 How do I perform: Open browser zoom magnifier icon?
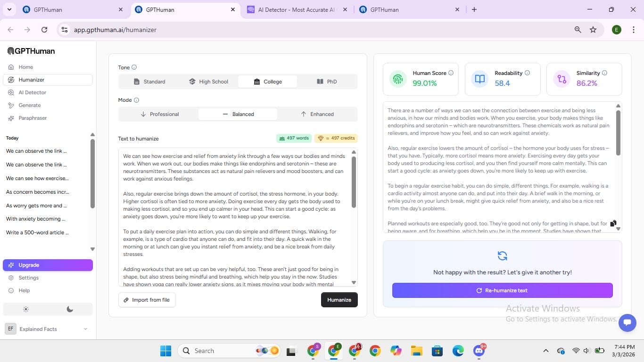[x=578, y=30]
